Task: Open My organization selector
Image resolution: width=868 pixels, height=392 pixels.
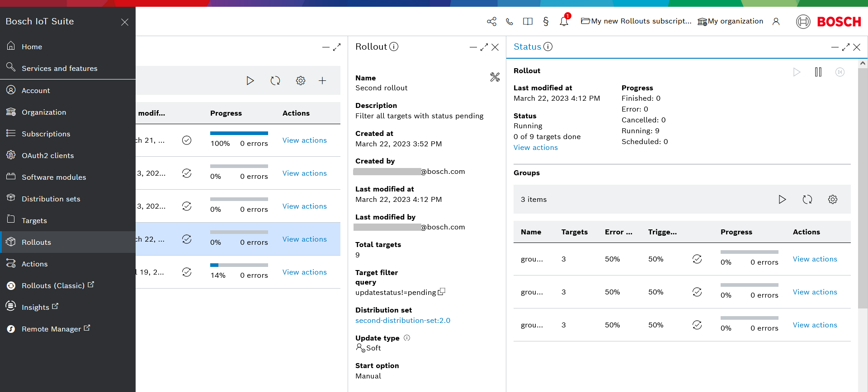Action: (x=730, y=21)
